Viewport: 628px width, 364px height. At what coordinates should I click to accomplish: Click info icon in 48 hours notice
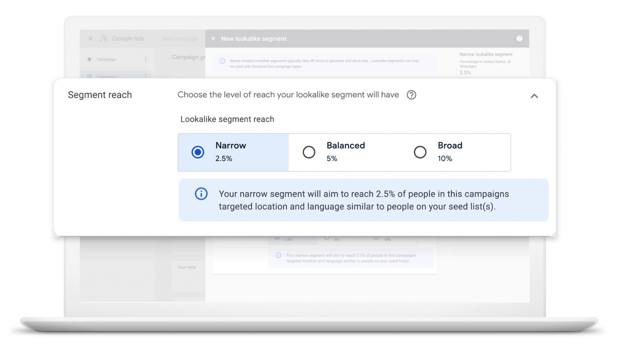pyautogui.click(x=222, y=61)
